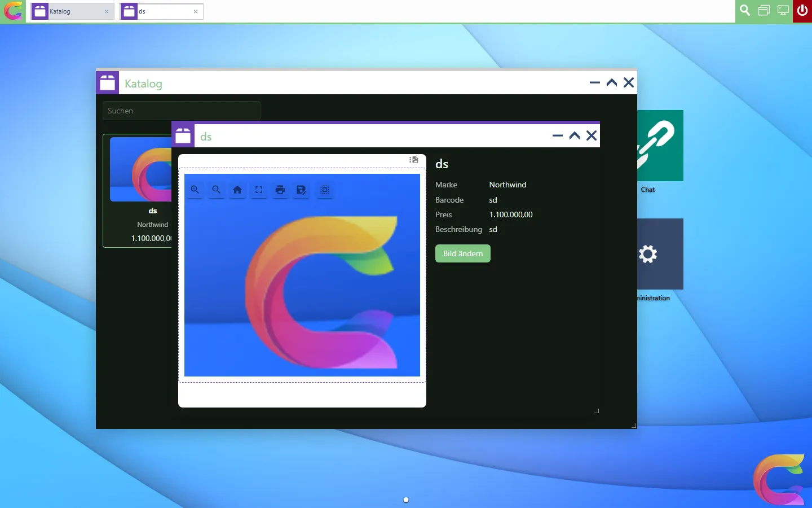Open the start menu logo at top-left corner
Viewport: 812px width, 508px height.
pos(13,11)
